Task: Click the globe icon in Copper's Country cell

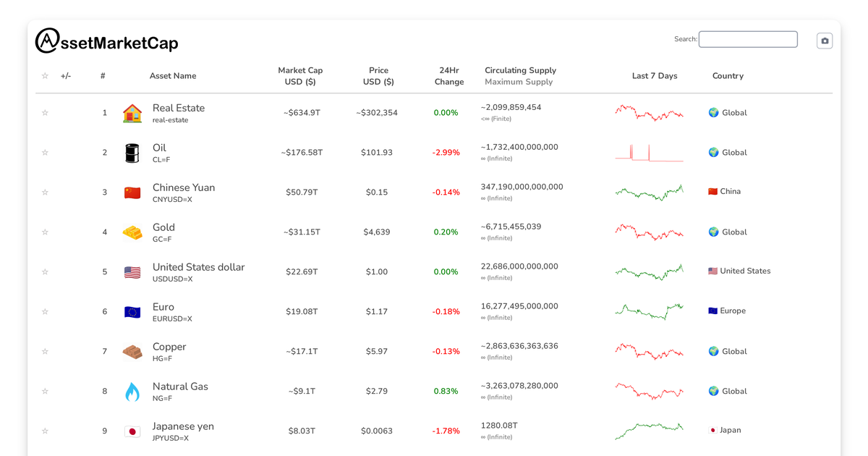Action: tap(713, 352)
